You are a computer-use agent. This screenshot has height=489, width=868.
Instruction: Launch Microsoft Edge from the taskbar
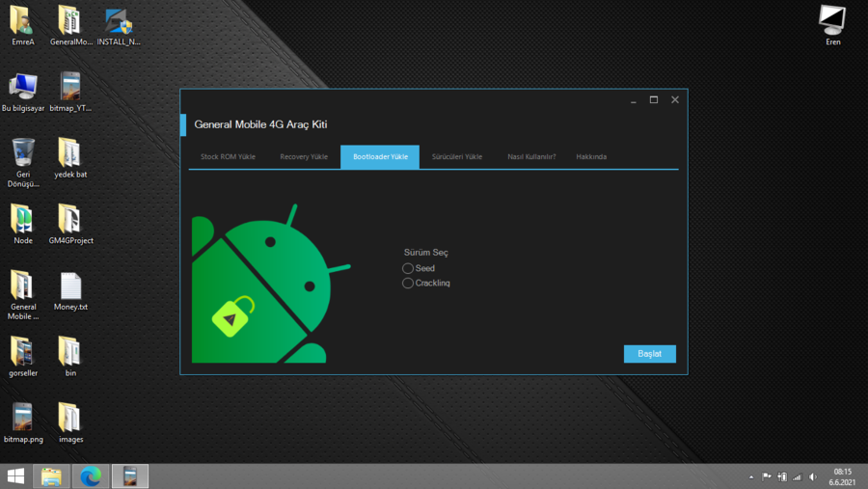[x=91, y=476]
